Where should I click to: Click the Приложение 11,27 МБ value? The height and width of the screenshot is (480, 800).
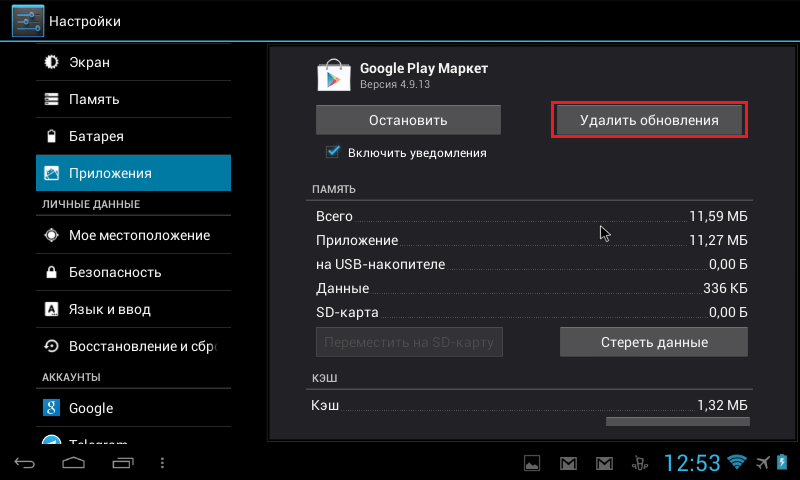[x=718, y=240]
